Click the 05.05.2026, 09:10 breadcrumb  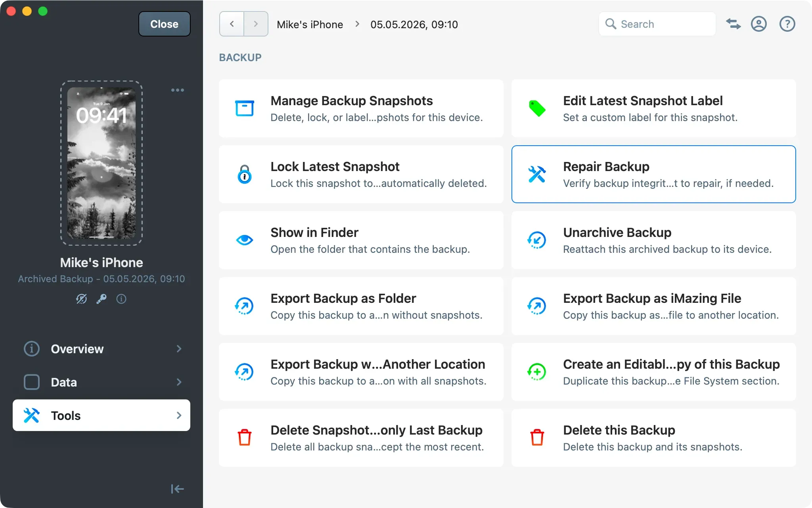pyautogui.click(x=414, y=25)
